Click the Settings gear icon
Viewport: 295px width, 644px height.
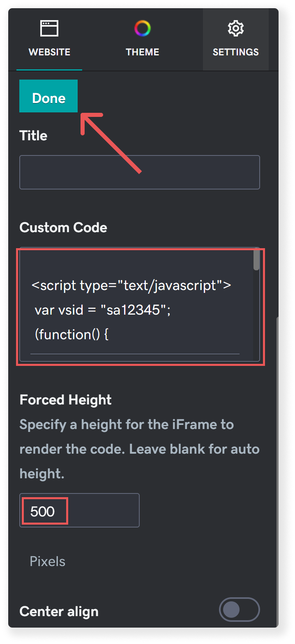236,28
